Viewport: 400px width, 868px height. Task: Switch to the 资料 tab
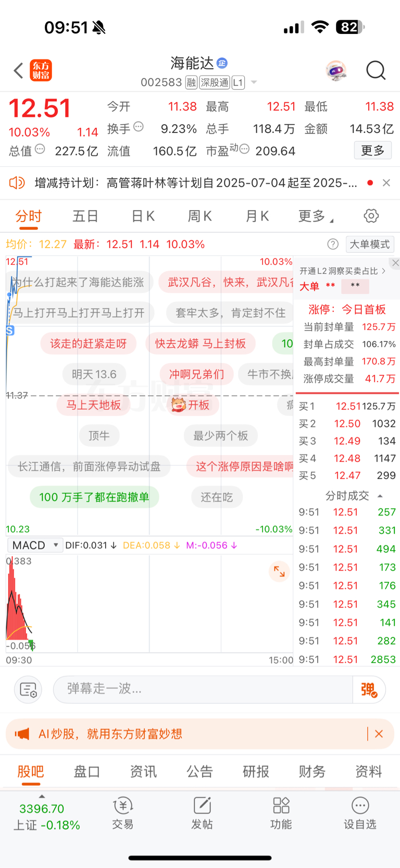(368, 772)
